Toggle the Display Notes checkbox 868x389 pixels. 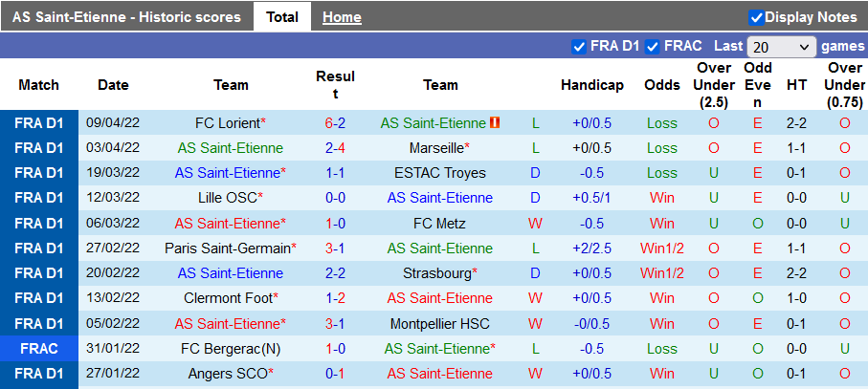(756, 17)
